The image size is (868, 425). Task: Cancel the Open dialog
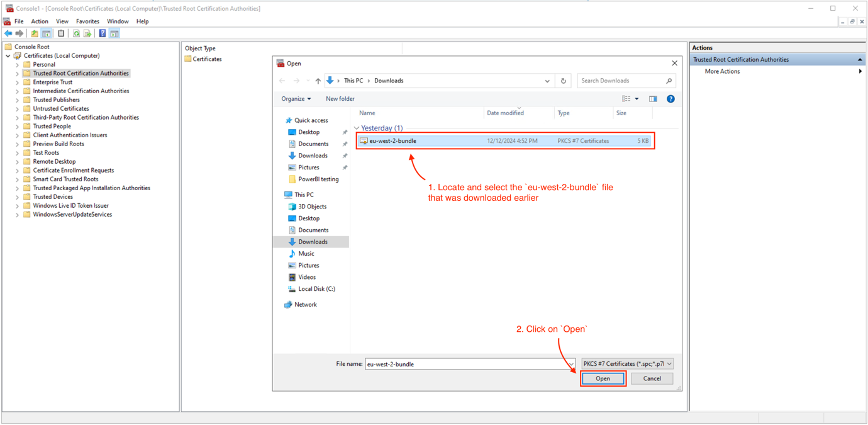pyautogui.click(x=652, y=378)
